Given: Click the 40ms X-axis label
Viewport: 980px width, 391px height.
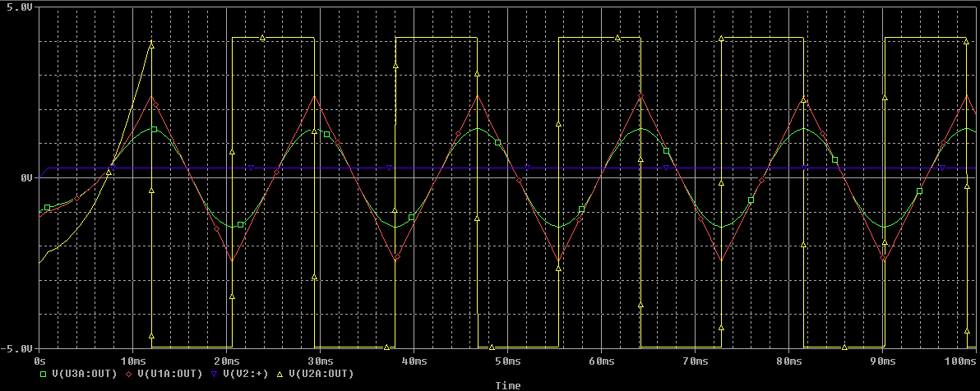Looking at the screenshot, I should pos(413,361).
